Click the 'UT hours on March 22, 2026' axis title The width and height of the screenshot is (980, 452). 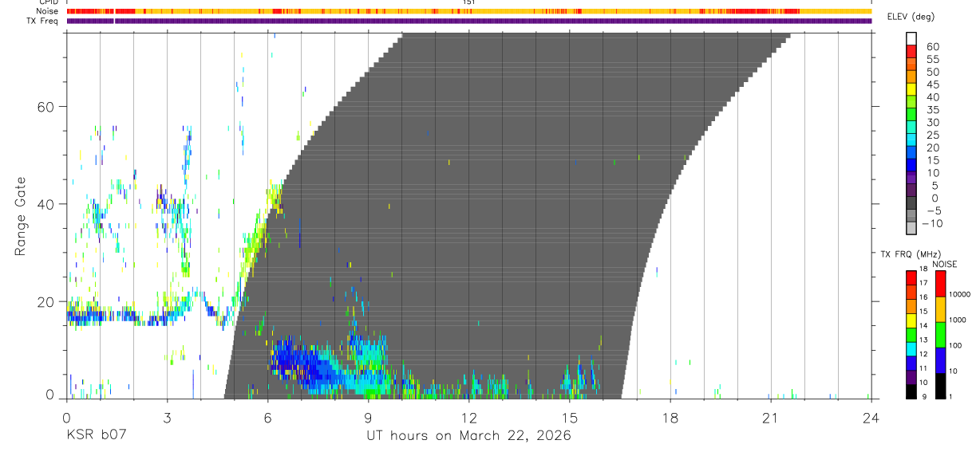pos(468,436)
